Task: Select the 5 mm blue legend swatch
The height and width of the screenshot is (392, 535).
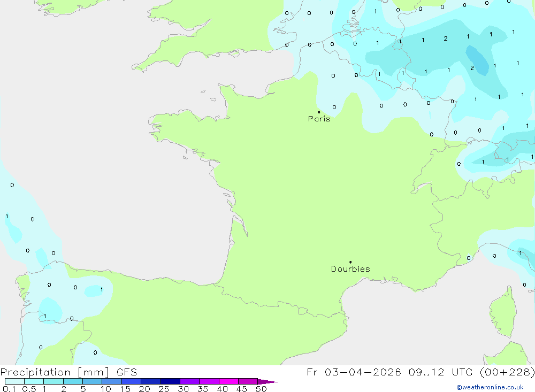Action: click(92, 381)
